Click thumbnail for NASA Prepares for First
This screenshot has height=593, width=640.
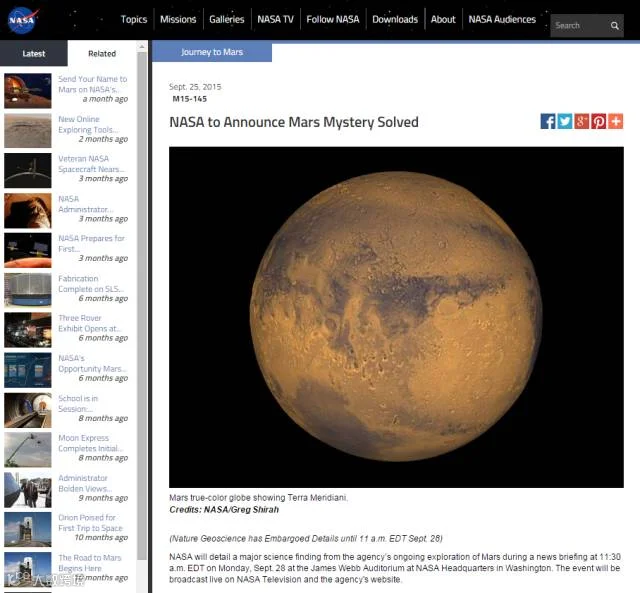coord(28,250)
